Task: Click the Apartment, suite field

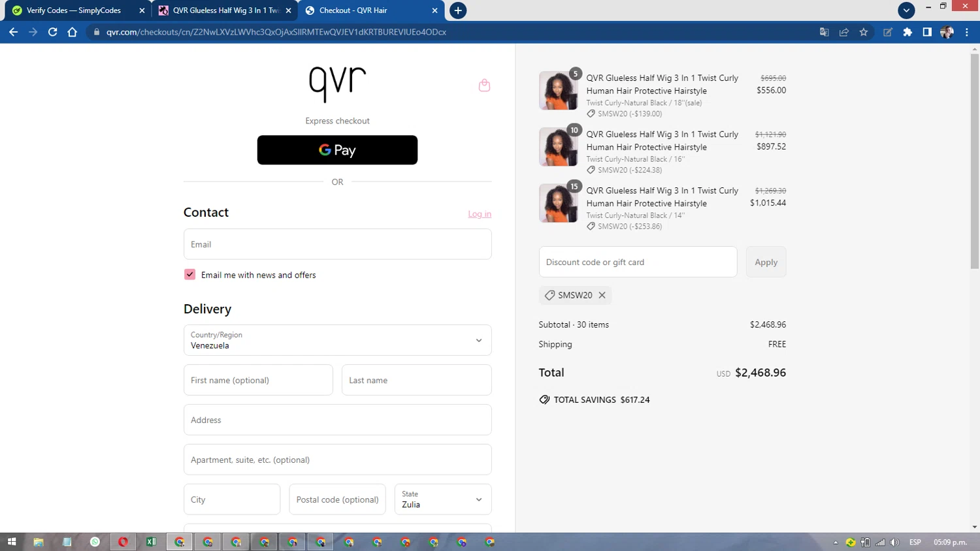Action: pos(337,460)
